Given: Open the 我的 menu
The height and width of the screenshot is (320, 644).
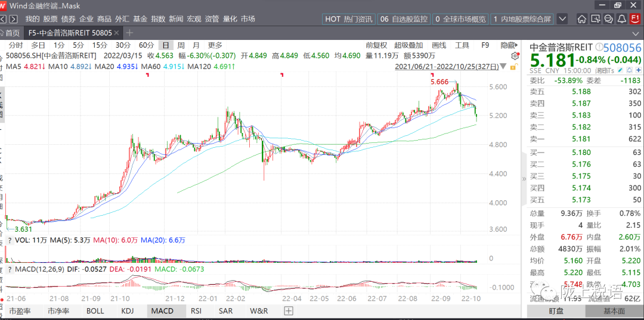Looking at the screenshot, I should tap(32, 19).
